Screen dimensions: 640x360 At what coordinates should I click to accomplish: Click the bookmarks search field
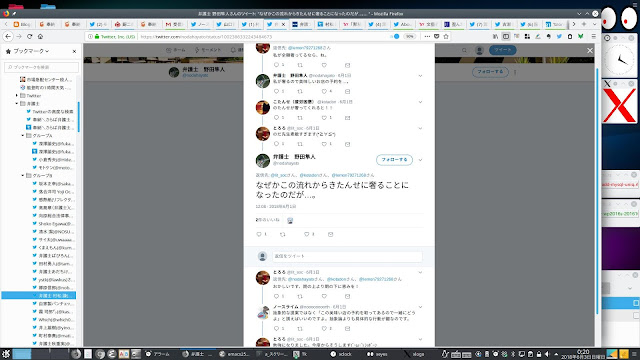click(x=41, y=67)
